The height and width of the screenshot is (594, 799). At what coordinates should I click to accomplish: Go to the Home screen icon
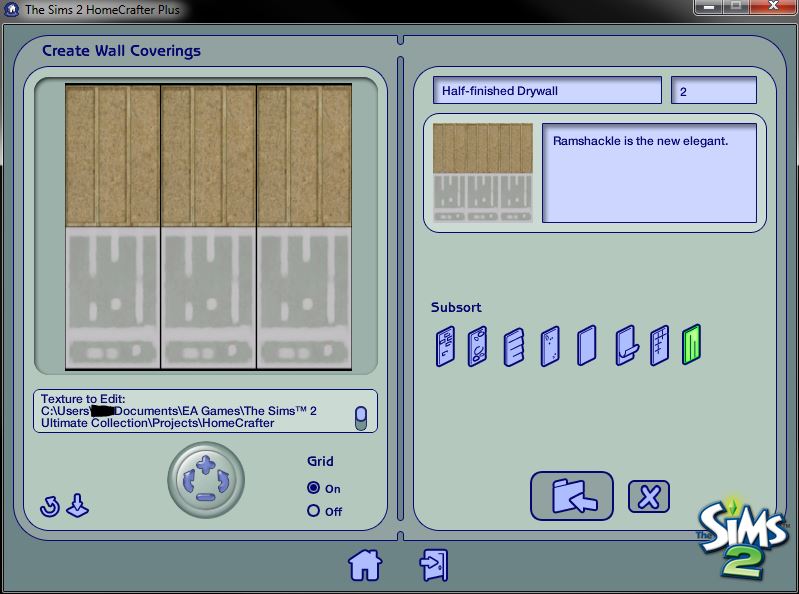(365, 565)
